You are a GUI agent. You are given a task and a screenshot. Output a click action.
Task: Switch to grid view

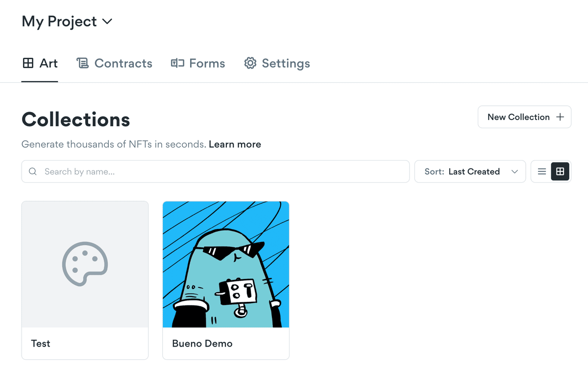pyautogui.click(x=560, y=171)
